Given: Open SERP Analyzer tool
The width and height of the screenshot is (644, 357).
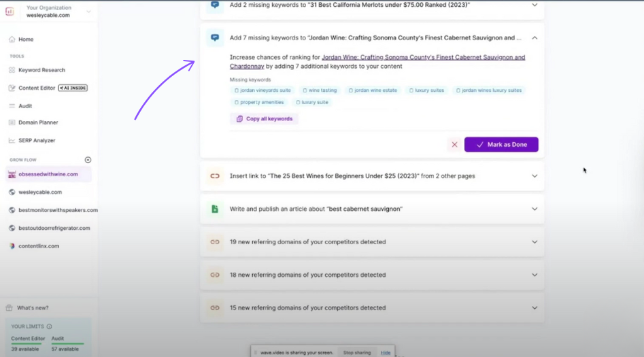Looking at the screenshot, I should (37, 141).
